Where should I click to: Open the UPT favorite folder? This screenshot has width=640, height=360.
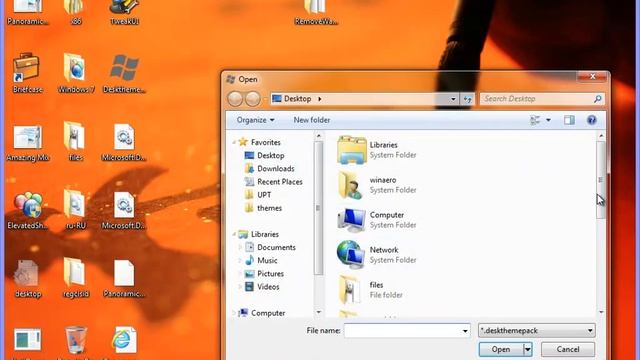(258, 195)
